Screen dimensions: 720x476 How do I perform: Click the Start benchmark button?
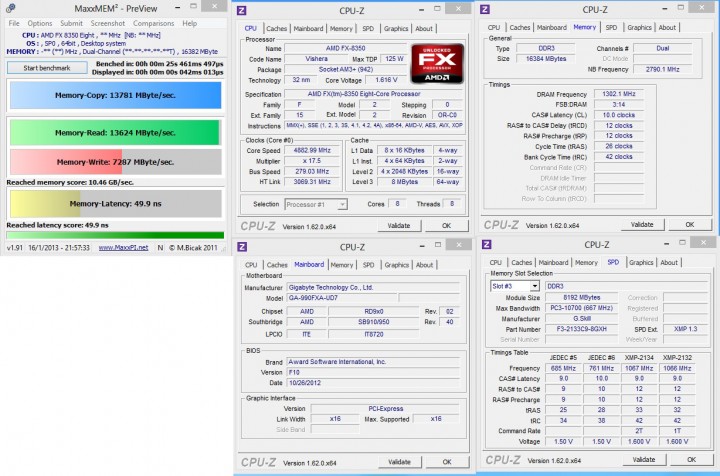click(x=47, y=68)
